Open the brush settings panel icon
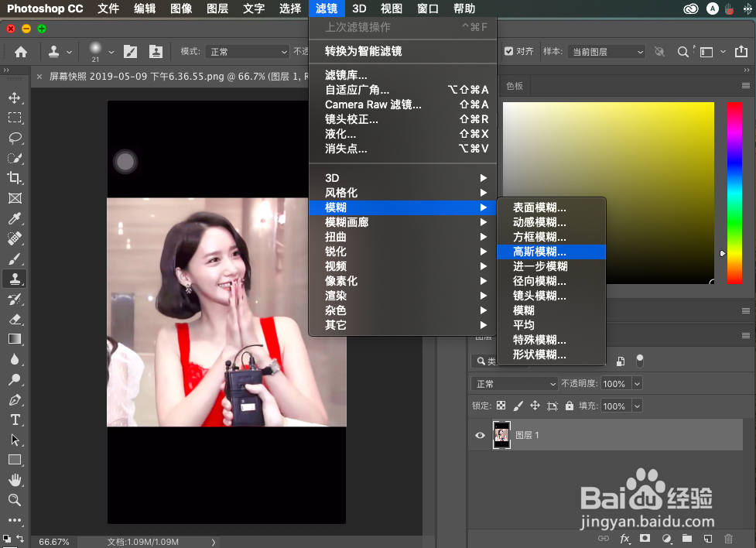756x548 pixels. pos(130,52)
